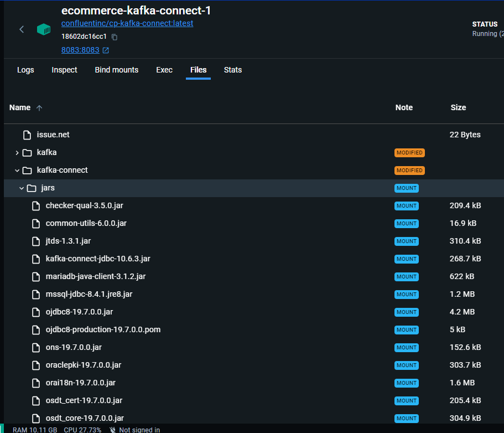
Task: Click file icon of mssql-jdbc-8.4.1.jre8.jar
Action: click(36, 294)
